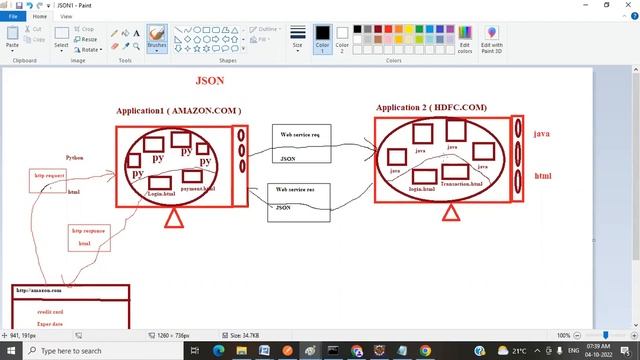The width and height of the screenshot is (640, 360).
Task: Pick the yellow color swatch
Action: click(x=409, y=29)
